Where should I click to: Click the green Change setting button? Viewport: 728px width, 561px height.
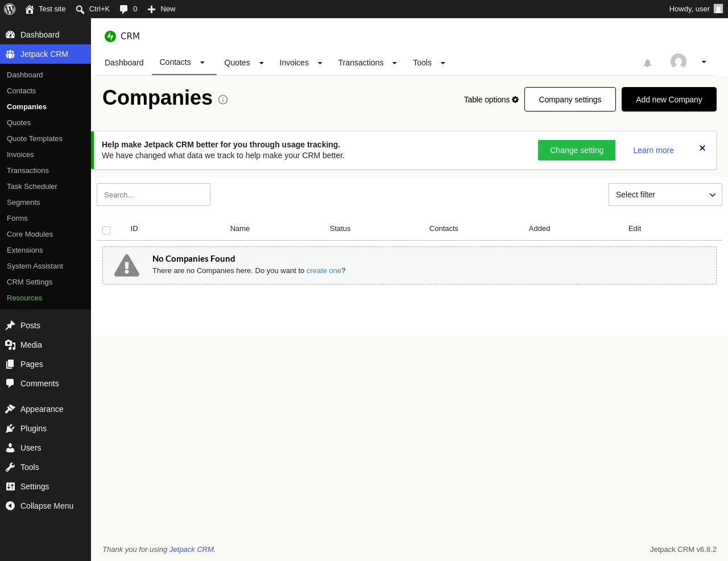[577, 150]
